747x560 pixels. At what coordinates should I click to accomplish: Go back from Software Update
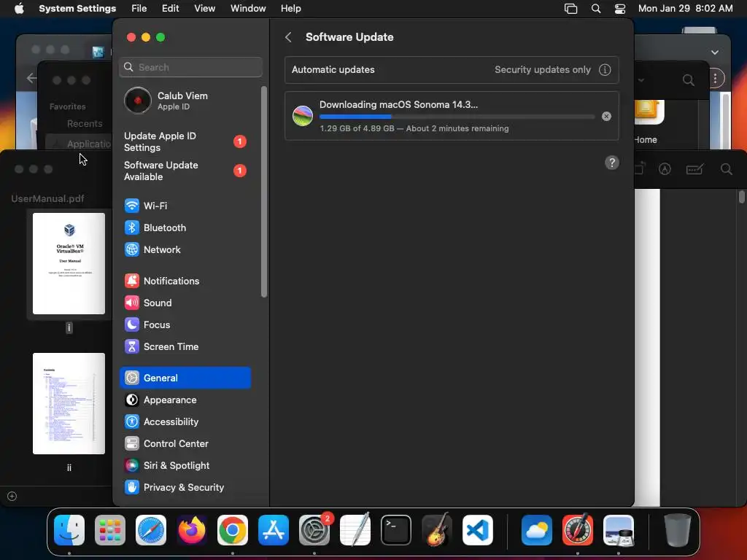click(x=288, y=37)
